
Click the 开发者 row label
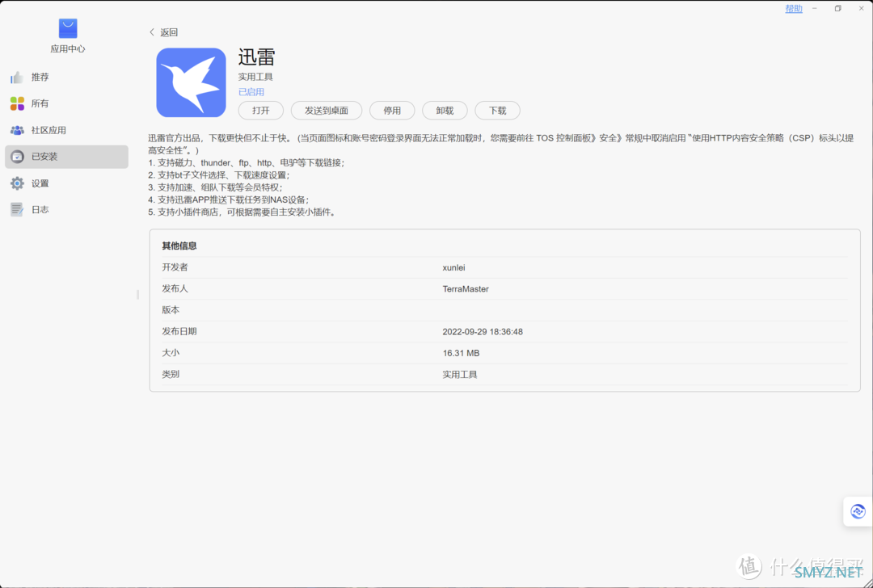point(175,267)
